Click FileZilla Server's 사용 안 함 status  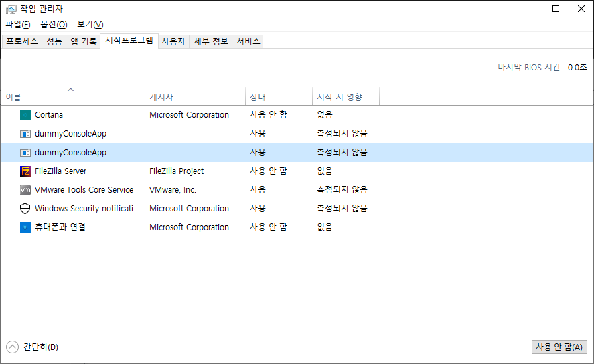click(x=269, y=171)
